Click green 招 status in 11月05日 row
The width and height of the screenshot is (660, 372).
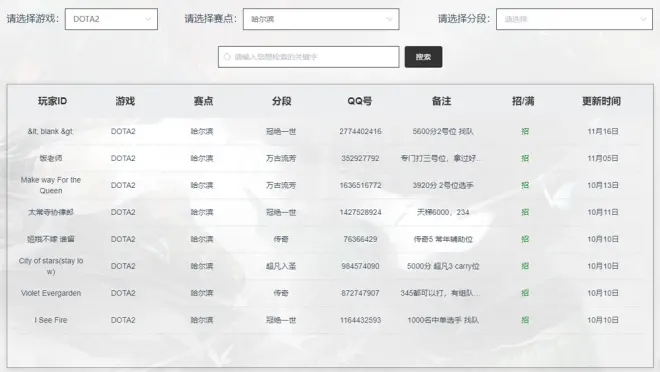coord(525,158)
